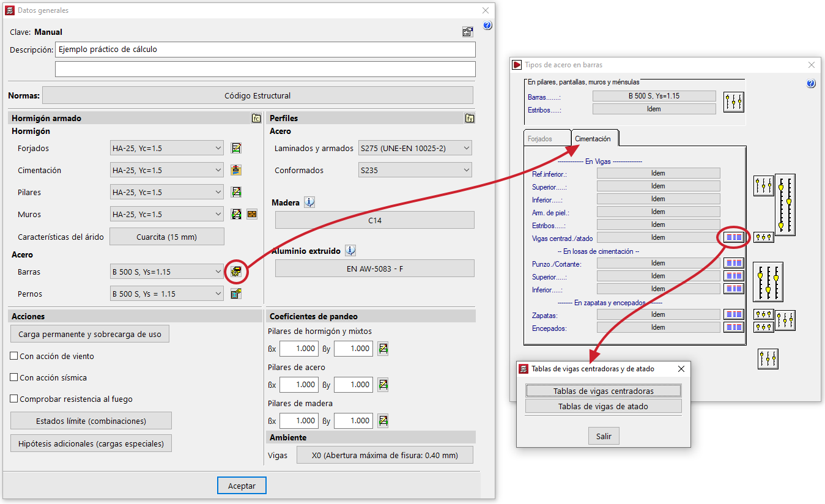Open table icon for Encepados row

(x=733, y=328)
